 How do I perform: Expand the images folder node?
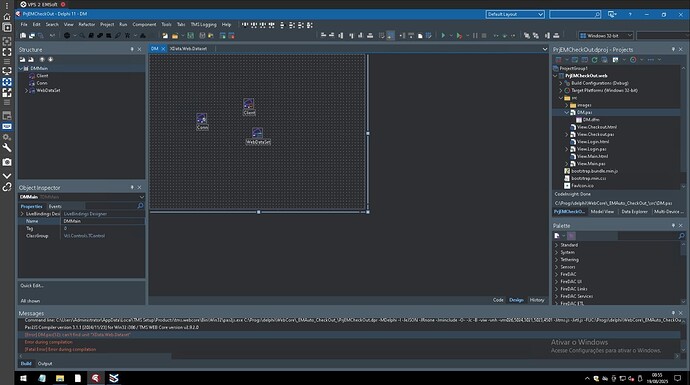pos(567,105)
